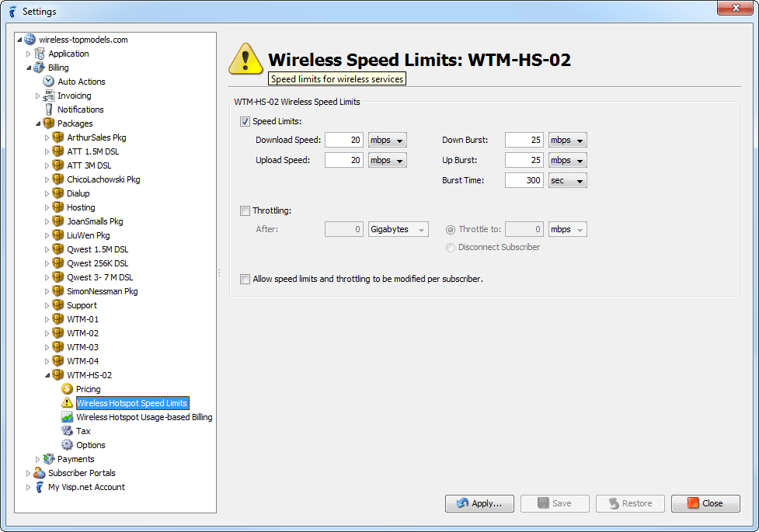Click the Up Burst value field
Image resolution: width=759 pixels, height=532 pixels.
pos(524,160)
